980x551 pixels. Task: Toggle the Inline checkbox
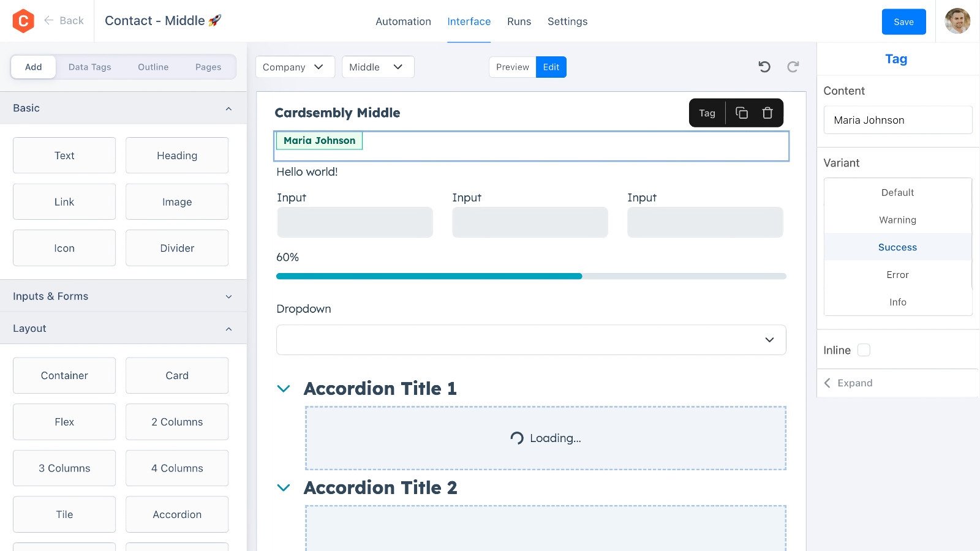[x=864, y=350]
